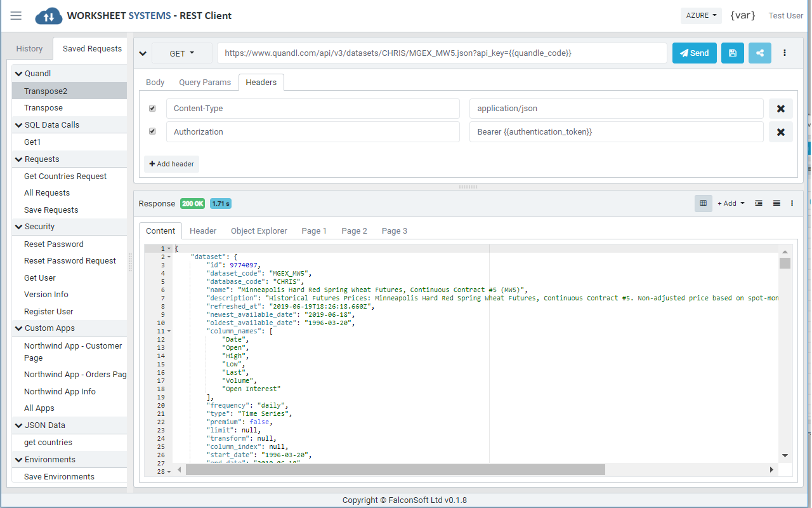This screenshot has height=508, width=812.
Task: Open the {var} variables editor
Action: [x=743, y=15]
